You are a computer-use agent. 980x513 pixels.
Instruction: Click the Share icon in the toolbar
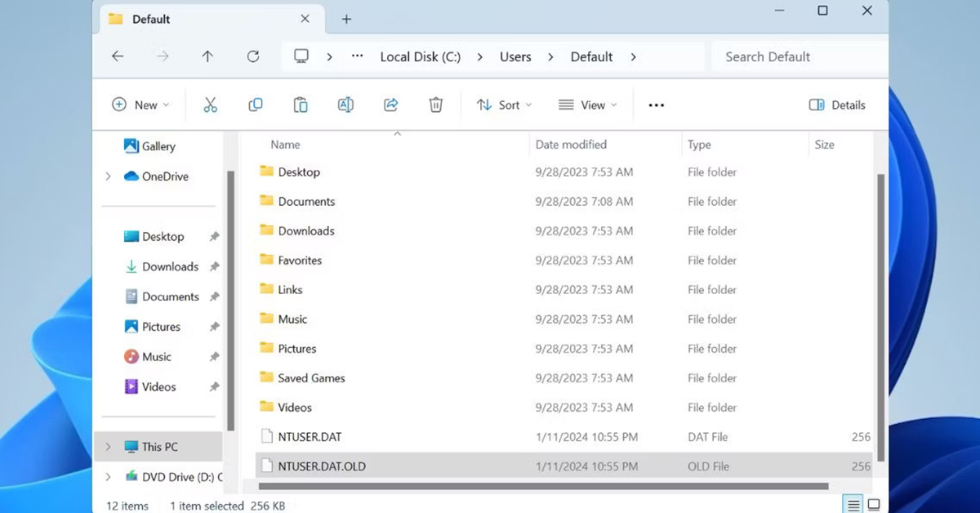point(390,105)
